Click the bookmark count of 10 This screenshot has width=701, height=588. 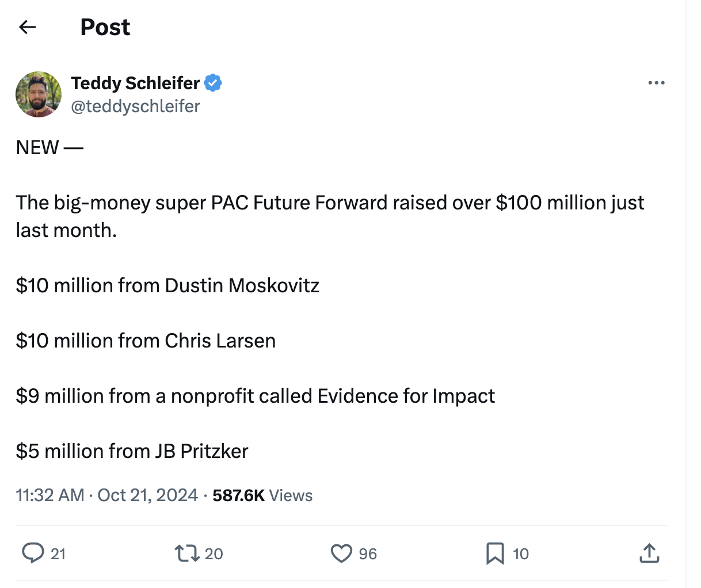coord(521,554)
